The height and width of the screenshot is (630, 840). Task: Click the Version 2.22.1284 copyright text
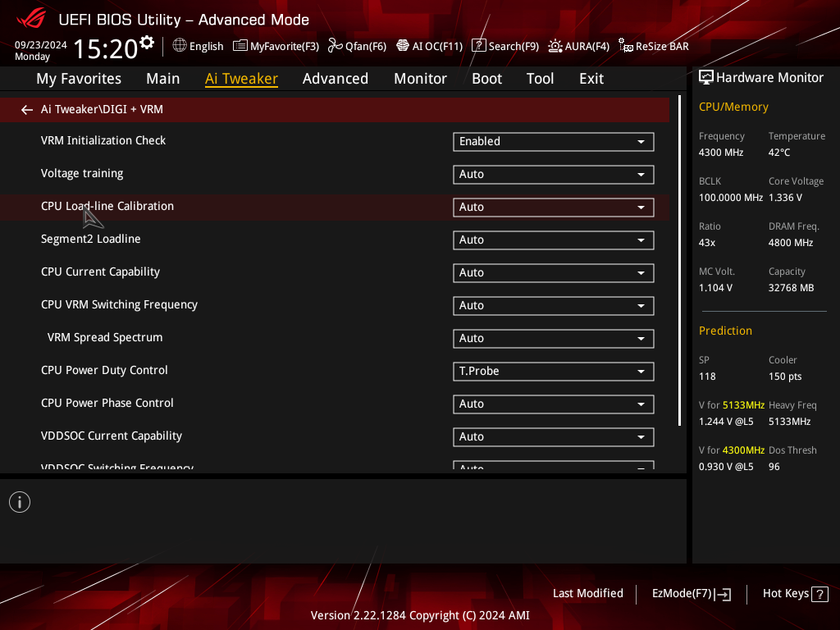point(420,615)
